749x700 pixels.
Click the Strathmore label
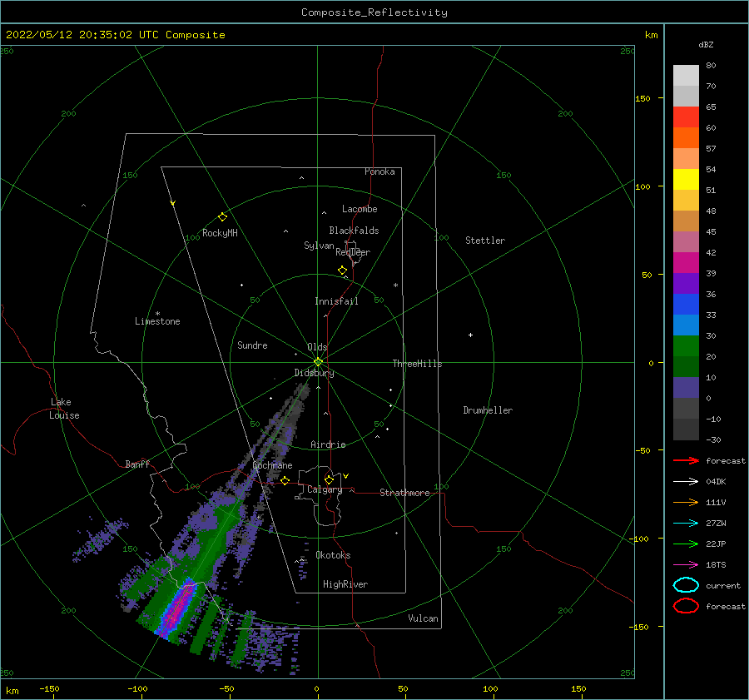click(x=404, y=493)
